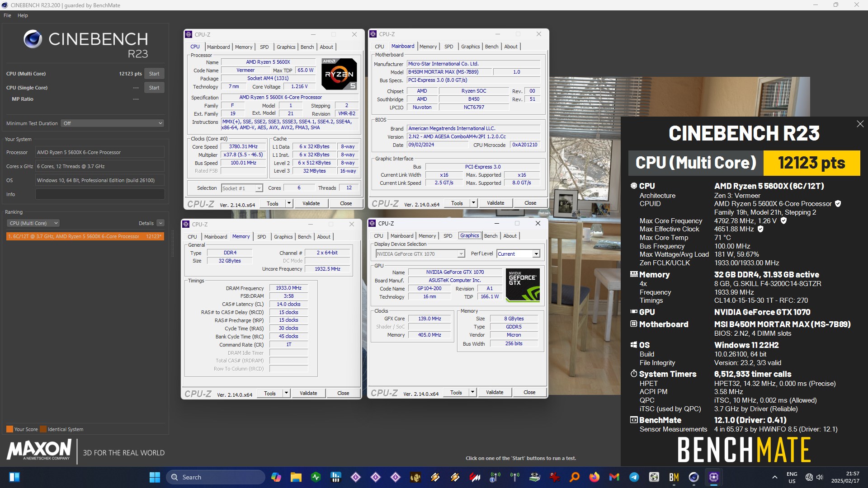Open the Display Device Selection dropdown
Image resolution: width=868 pixels, height=488 pixels.
coord(420,254)
